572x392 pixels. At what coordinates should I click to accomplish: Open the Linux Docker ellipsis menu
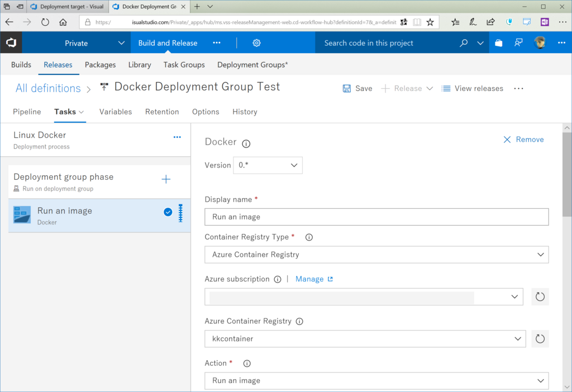pos(177,137)
